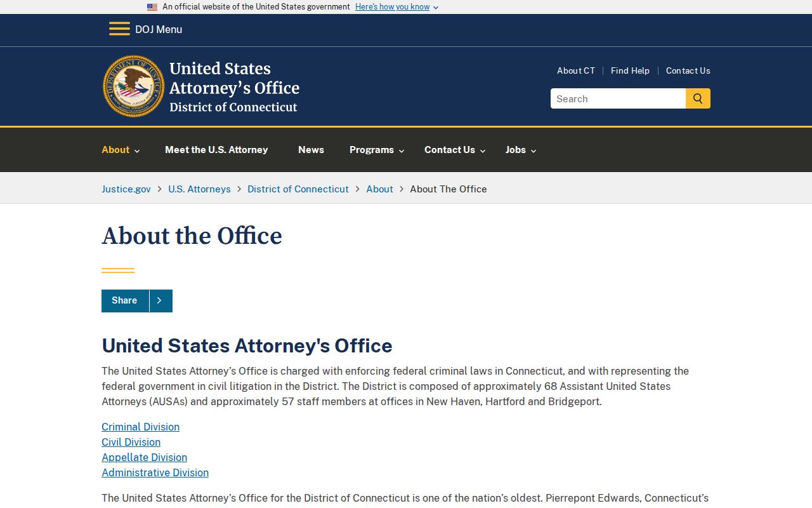Viewport: 812px width, 508px height.
Task: Expand the Programs dropdown menu
Action: point(377,150)
